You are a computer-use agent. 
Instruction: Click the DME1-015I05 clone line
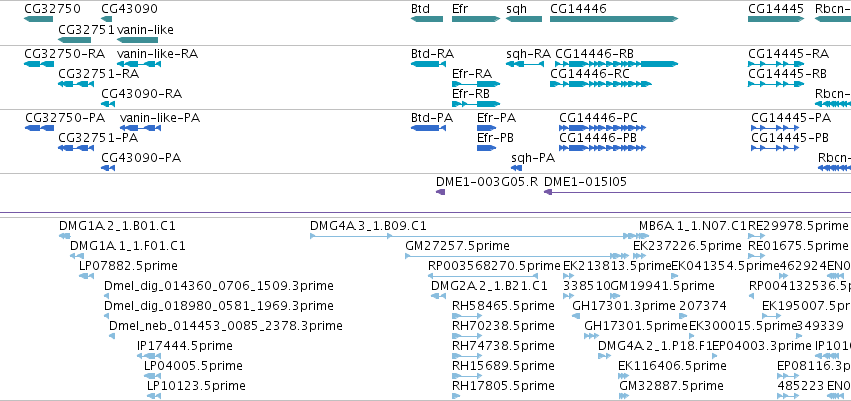click(x=697, y=192)
